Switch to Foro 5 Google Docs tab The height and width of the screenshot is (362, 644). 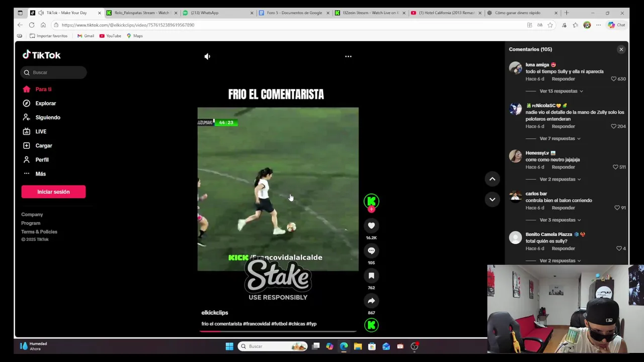pos(293,13)
